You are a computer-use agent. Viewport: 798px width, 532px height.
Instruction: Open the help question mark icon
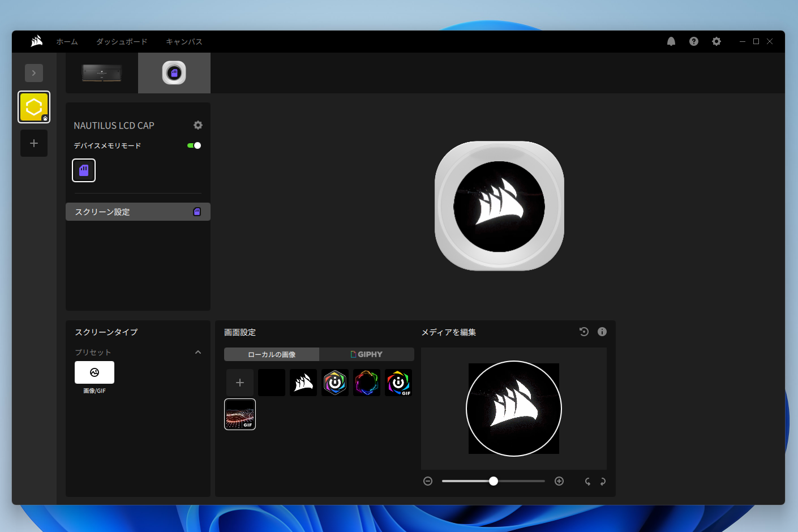(x=694, y=41)
